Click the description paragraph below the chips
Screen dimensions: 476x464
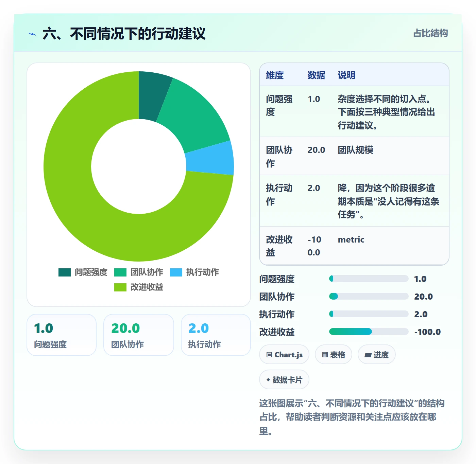(352, 417)
